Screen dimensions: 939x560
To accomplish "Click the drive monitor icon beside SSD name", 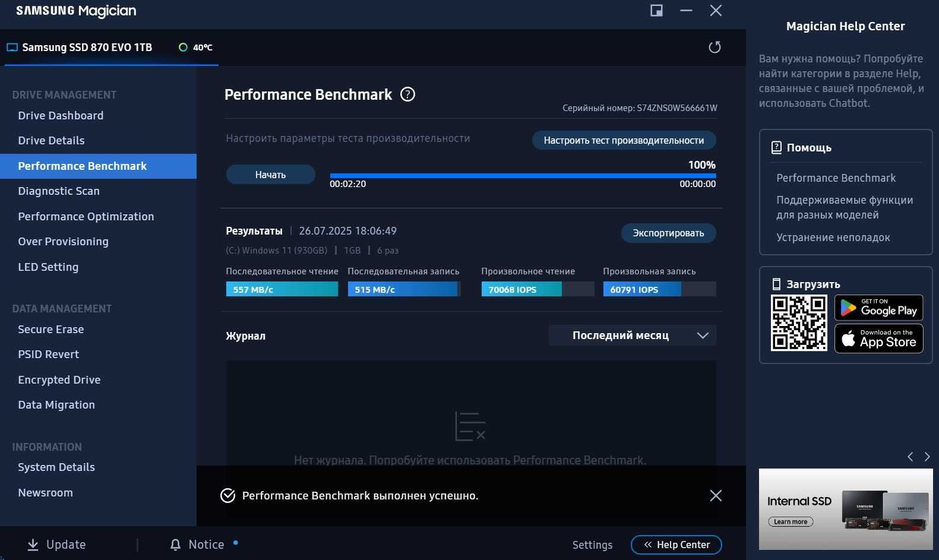I will (x=12, y=48).
